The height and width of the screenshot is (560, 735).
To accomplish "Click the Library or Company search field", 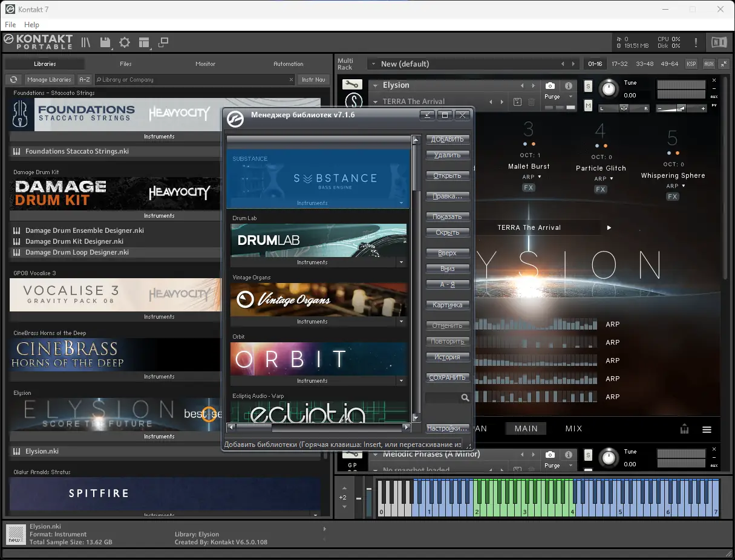I will (195, 79).
